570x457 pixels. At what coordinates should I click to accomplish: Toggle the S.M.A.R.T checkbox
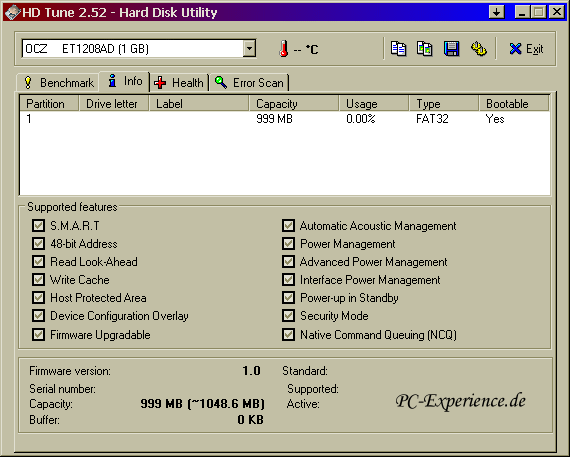pos(39,225)
